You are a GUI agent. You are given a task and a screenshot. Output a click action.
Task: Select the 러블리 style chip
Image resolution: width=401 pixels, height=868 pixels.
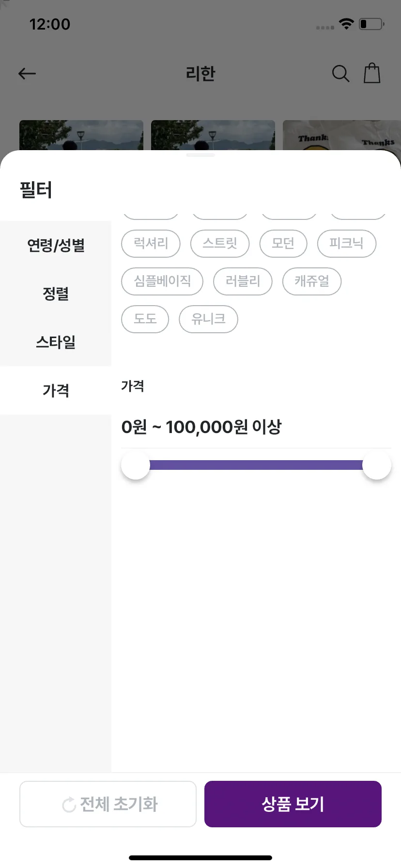tap(243, 281)
